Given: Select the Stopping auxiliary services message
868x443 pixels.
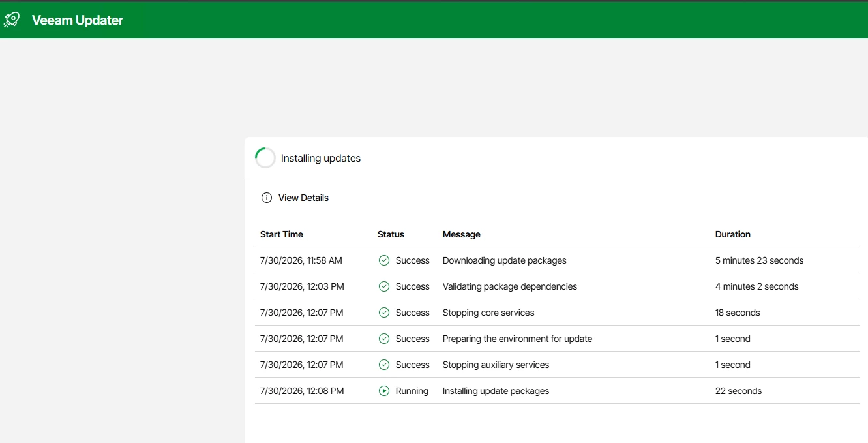Looking at the screenshot, I should point(496,365).
